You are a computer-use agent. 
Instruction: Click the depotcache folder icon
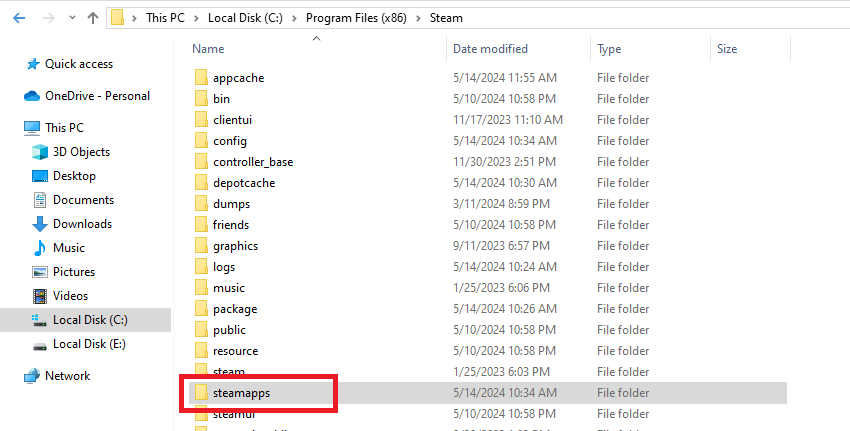[201, 183]
